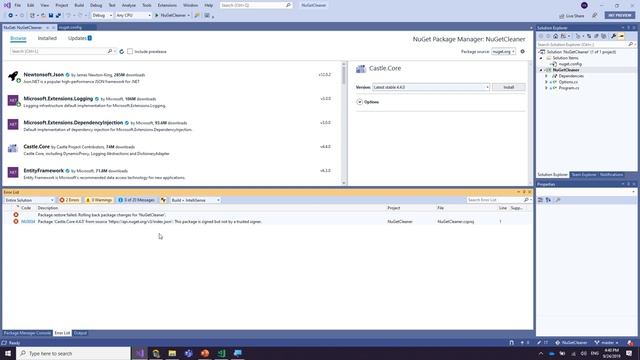Click Solution Explorer Home icon
Image resolution: width=640 pixels, height=360 pixels.
(555, 36)
